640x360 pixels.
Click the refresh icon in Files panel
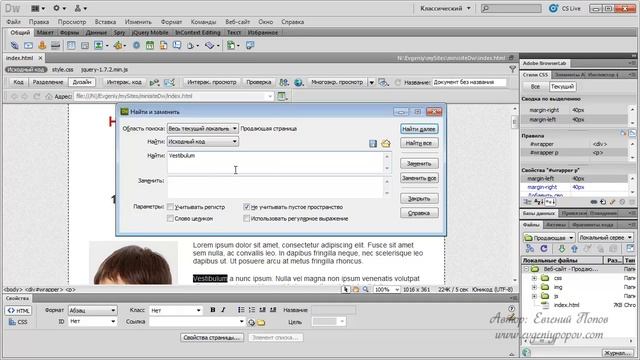click(x=544, y=248)
